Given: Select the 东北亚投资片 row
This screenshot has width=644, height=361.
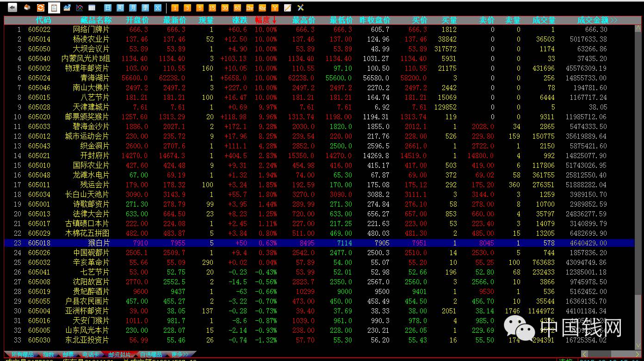Looking at the screenshot, I should pyautogui.click(x=319, y=340).
